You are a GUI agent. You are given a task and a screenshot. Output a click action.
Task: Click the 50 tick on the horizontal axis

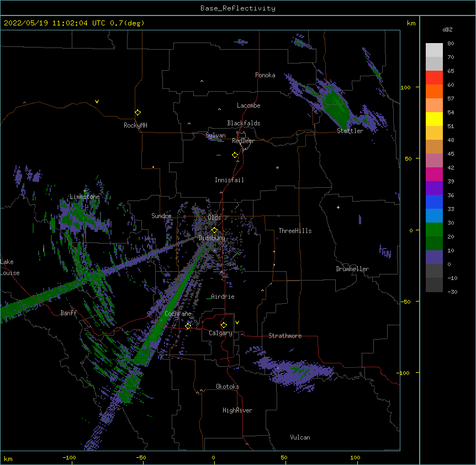click(284, 457)
